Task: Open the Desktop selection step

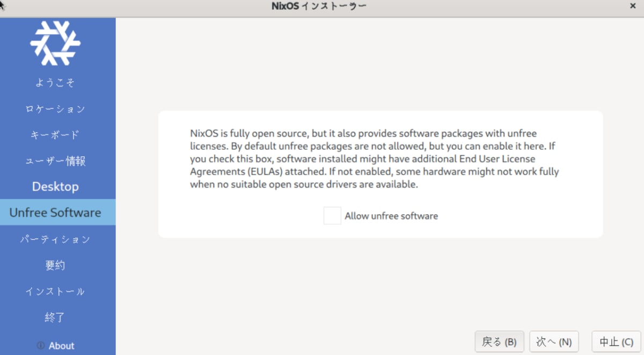Action: coord(55,186)
